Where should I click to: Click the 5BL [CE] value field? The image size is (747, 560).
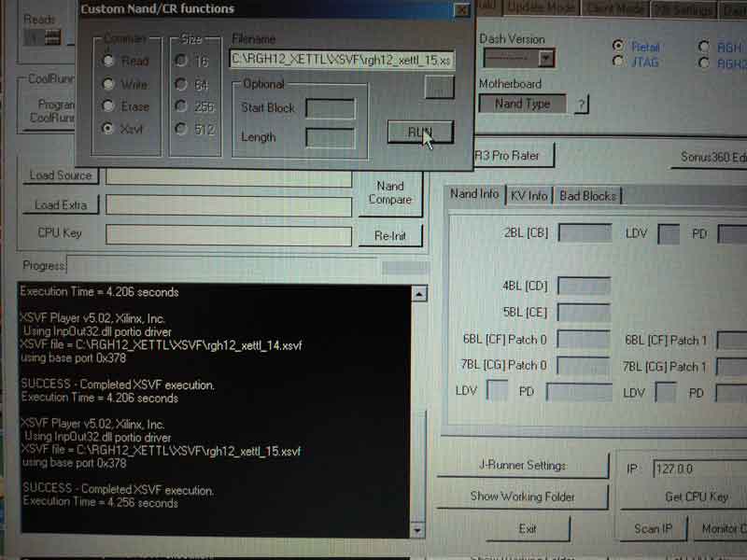coord(584,313)
